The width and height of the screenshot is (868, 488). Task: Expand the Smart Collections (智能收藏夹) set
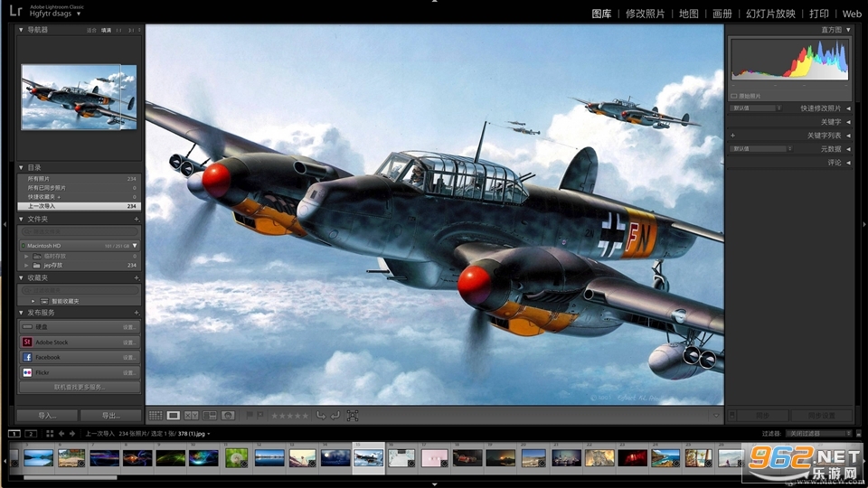(x=33, y=301)
